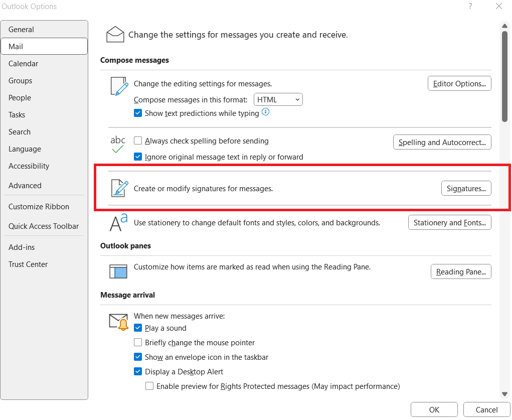Enable Always check spelling before sending
The height and width of the screenshot is (420, 512).
pos(138,141)
